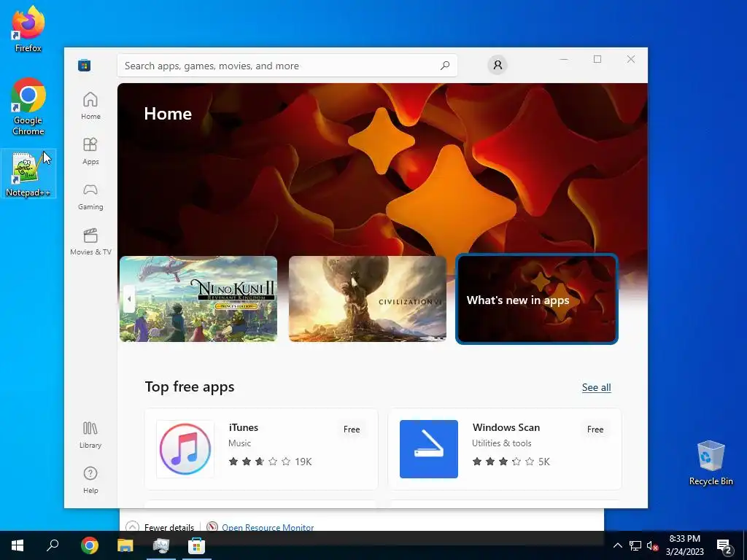Viewport: 747px width, 560px height.
Task: Click the Free button for Windows Scan
Action: click(x=595, y=429)
